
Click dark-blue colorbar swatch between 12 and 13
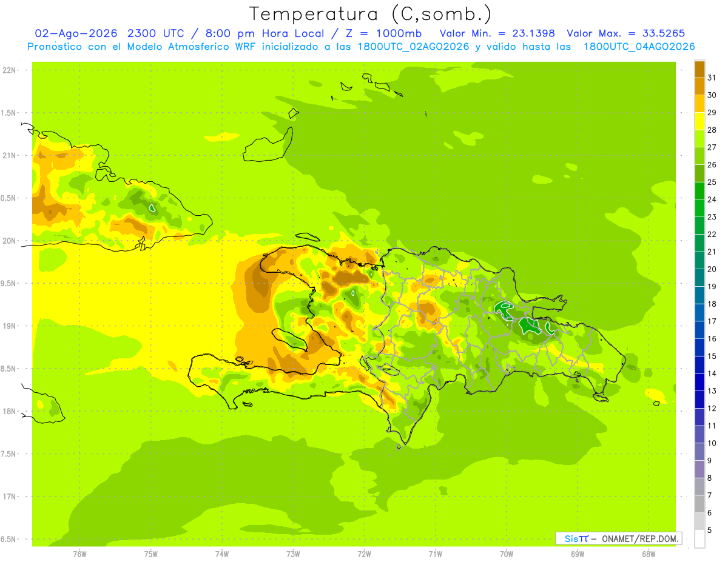point(699,400)
